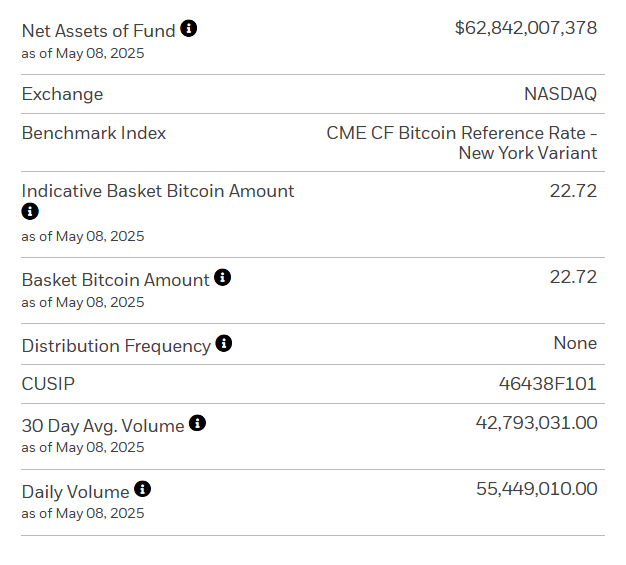The height and width of the screenshot is (565, 626).
Task: Select the CUSIP number 46438F101
Action: pyautogui.click(x=547, y=383)
